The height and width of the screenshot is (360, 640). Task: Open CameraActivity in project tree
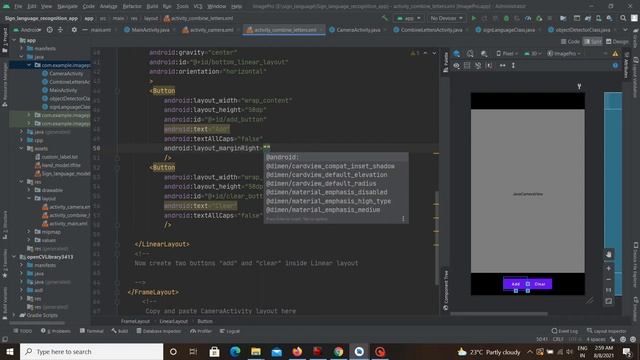pyautogui.click(x=66, y=74)
